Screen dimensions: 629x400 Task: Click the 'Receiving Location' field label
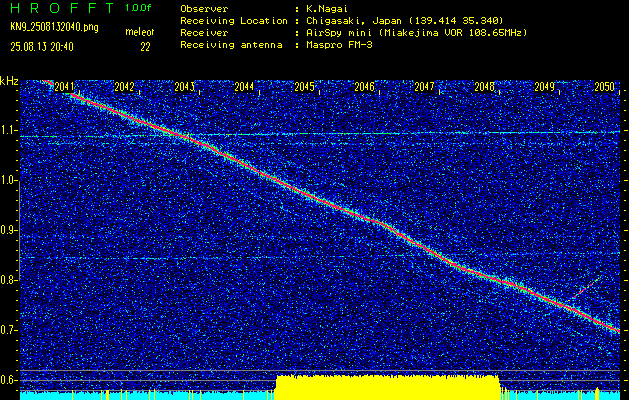click(234, 20)
